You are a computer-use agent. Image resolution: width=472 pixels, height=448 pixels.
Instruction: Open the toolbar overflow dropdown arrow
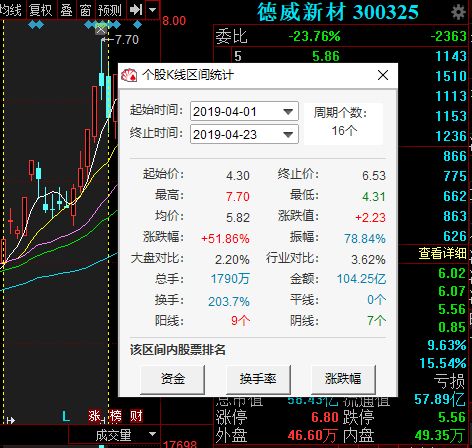152,10
